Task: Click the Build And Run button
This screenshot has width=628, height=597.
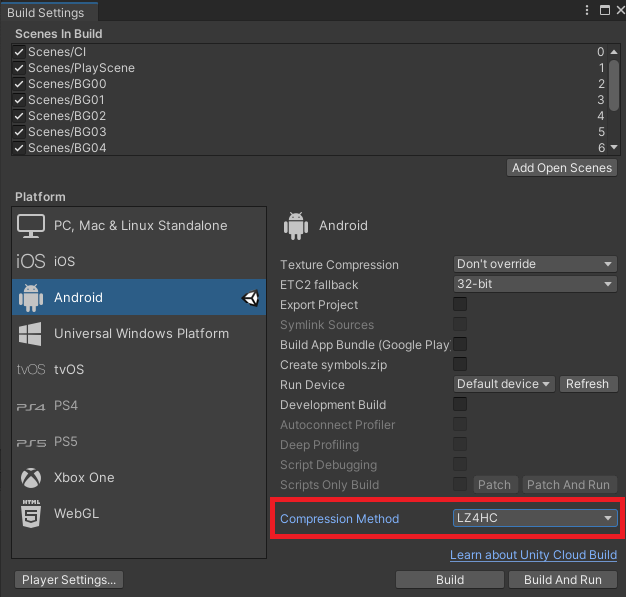Action: [563, 580]
